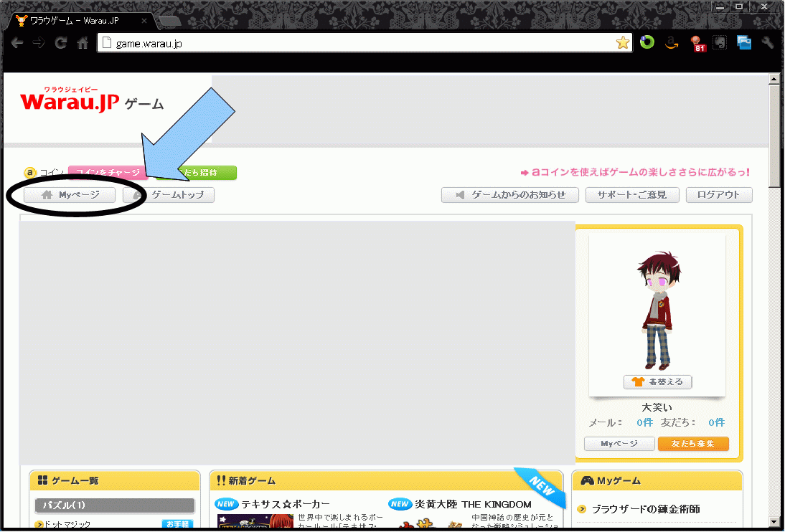Reload the page with the refresh icon
This screenshot has width=785, height=532.
click(61, 43)
